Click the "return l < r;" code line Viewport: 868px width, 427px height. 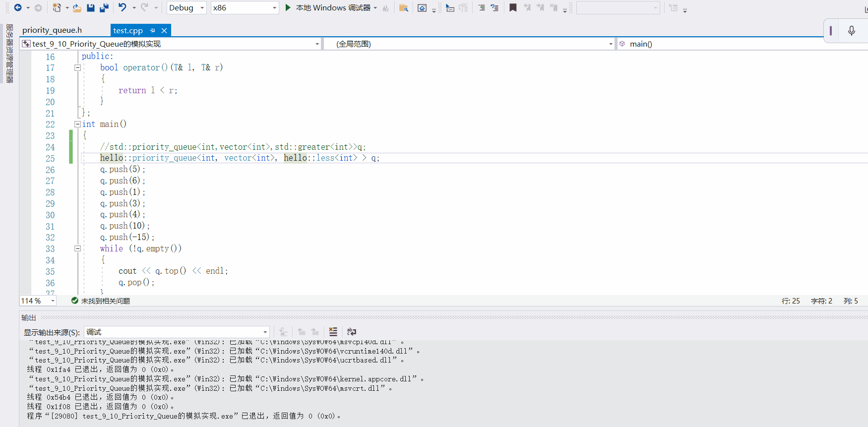148,90
